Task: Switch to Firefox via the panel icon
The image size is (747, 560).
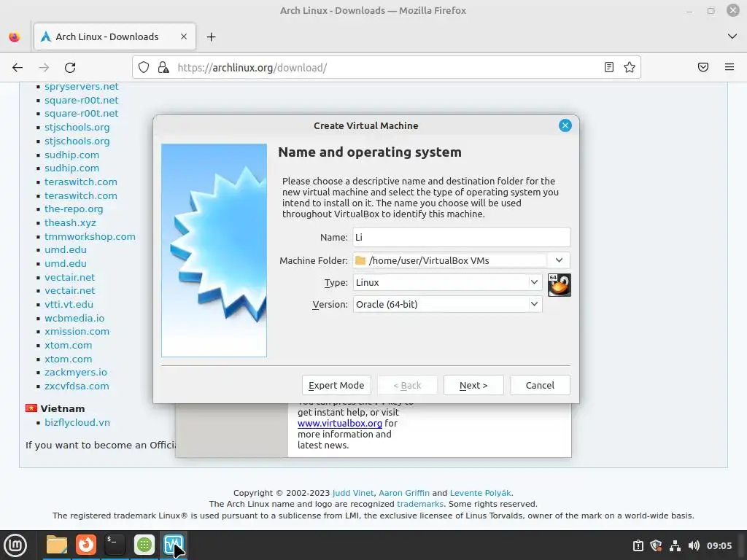Action: pyautogui.click(x=86, y=545)
